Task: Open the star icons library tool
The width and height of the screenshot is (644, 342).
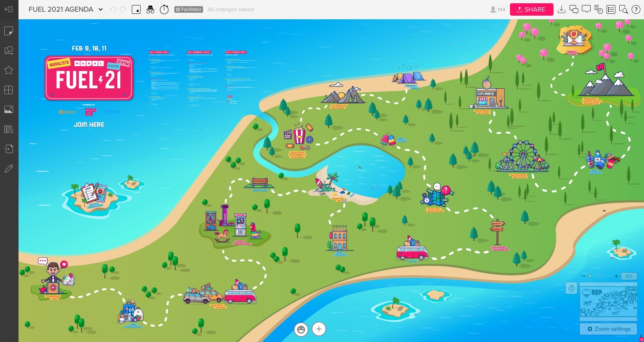Action: (x=9, y=70)
